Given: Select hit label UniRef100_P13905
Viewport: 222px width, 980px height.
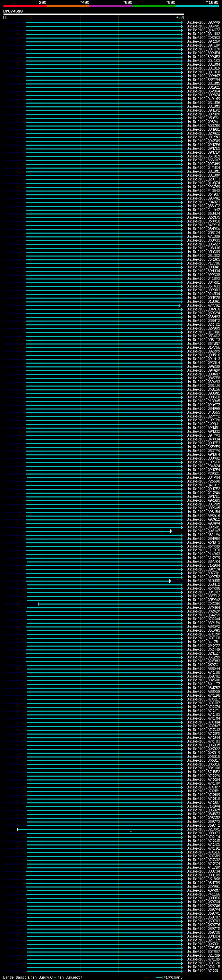Looking at the screenshot, I should (203, 401).
